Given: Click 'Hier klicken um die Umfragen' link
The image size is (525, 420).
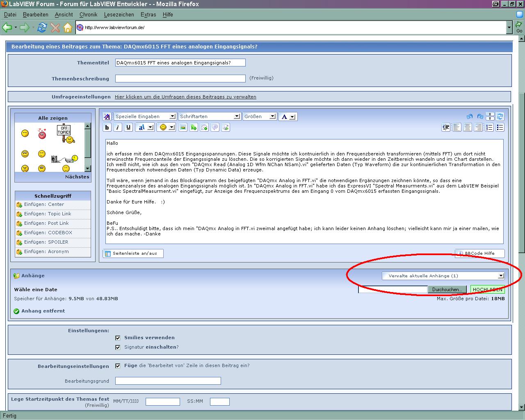Looking at the screenshot, I should pyautogui.click(x=185, y=97).
